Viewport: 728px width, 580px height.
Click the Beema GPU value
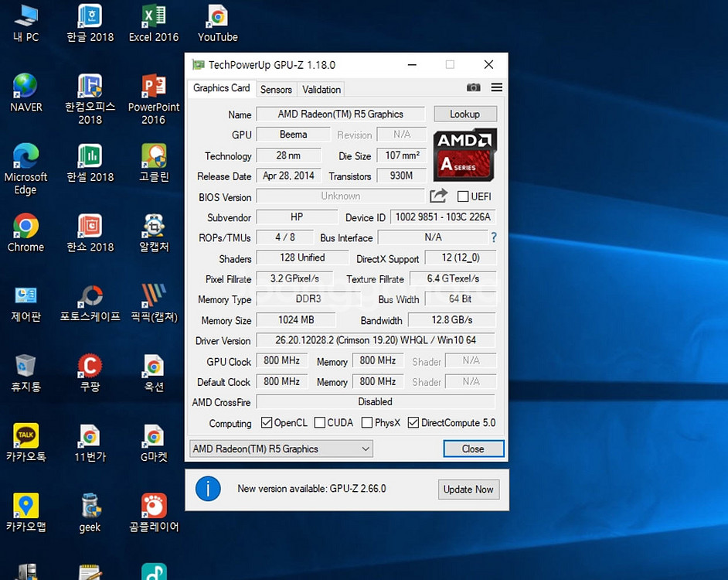[x=294, y=135]
